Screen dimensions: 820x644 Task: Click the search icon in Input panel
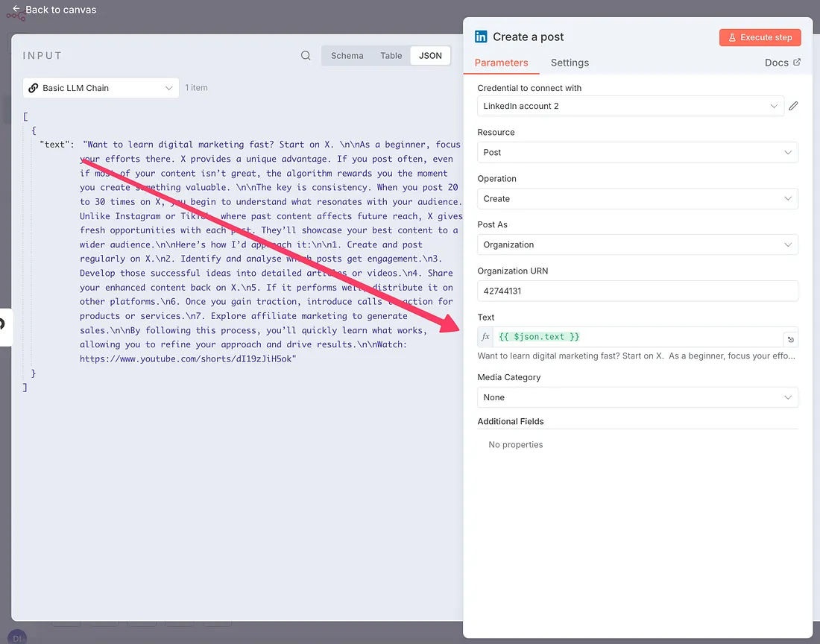point(306,56)
